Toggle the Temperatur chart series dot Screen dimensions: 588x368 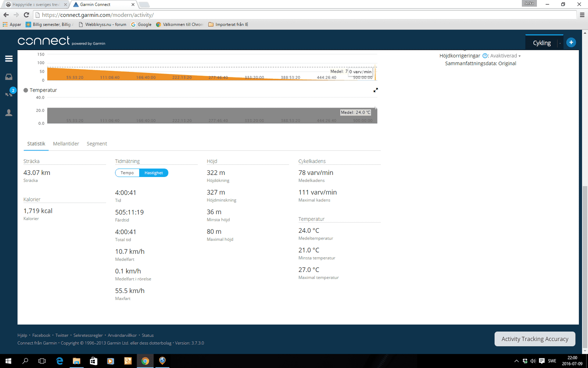pos(26,90)
